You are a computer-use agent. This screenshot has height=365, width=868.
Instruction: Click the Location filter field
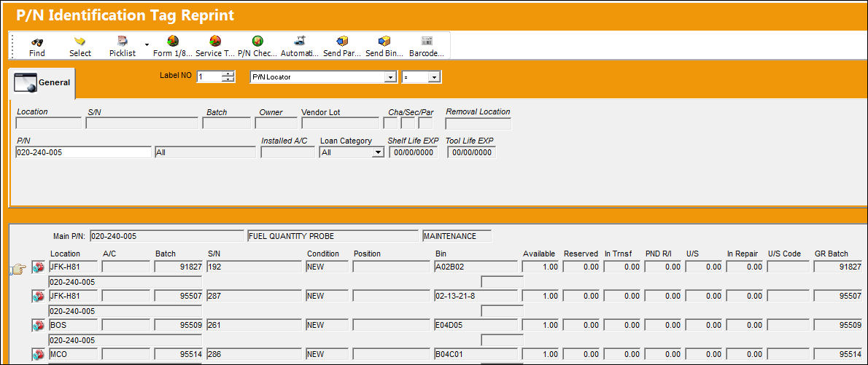(x=49, y=123)
